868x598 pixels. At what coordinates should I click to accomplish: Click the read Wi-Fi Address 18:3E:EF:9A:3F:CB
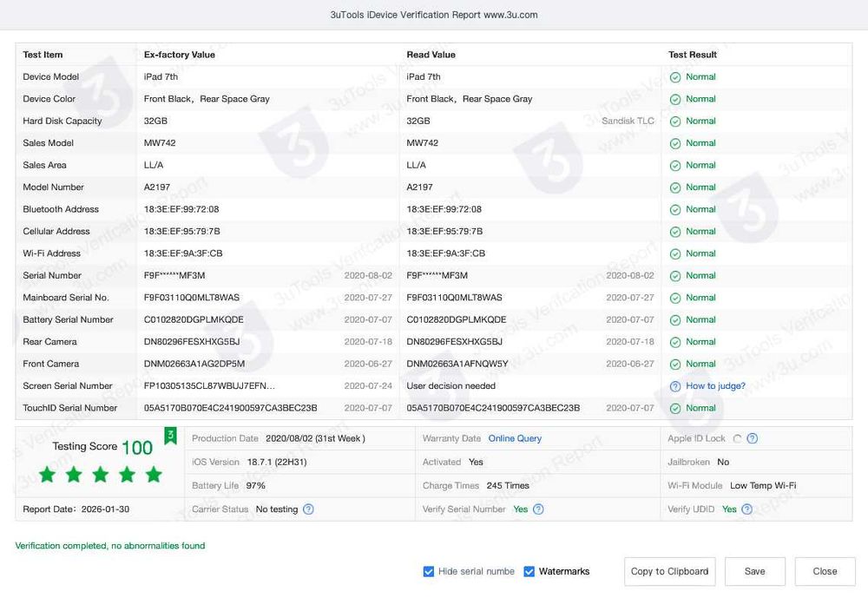(445, 253)
